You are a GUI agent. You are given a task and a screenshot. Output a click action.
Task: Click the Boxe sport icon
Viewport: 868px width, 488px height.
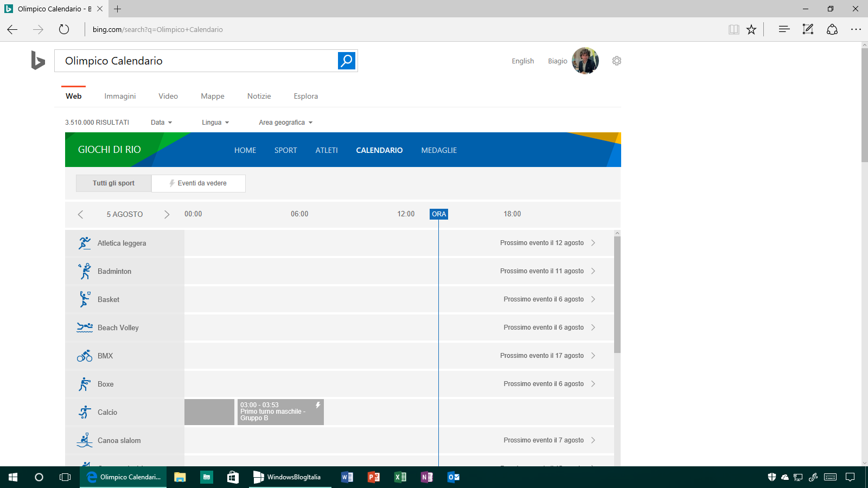click(85, 384)
